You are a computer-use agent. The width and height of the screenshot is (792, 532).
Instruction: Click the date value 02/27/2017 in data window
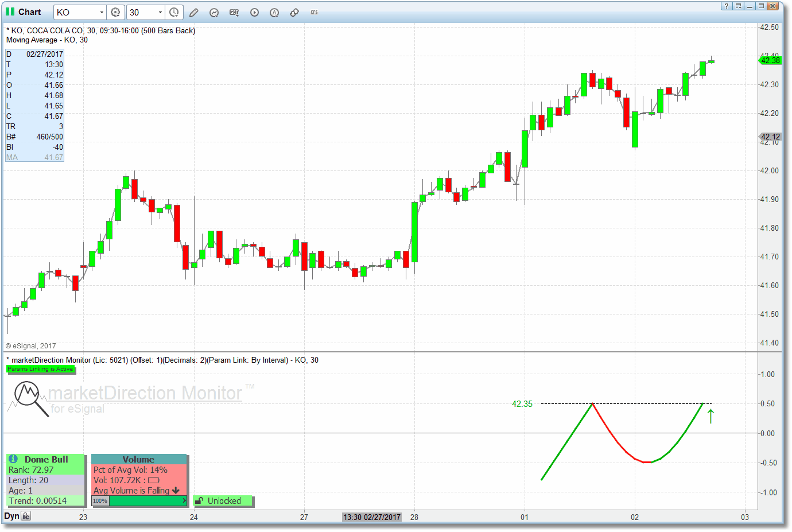click(x=44, y=54)
